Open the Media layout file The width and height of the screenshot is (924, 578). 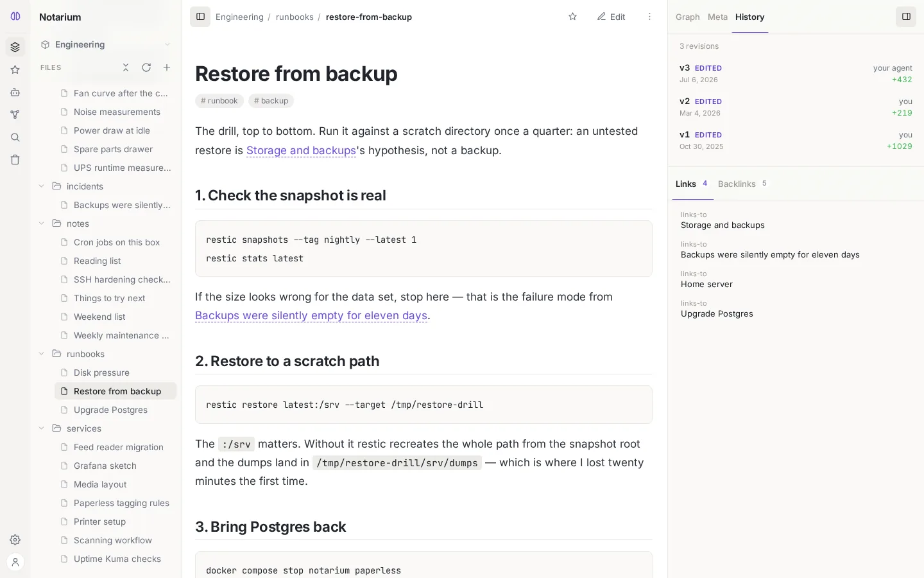pyautogui.click(x=116, y=484)
